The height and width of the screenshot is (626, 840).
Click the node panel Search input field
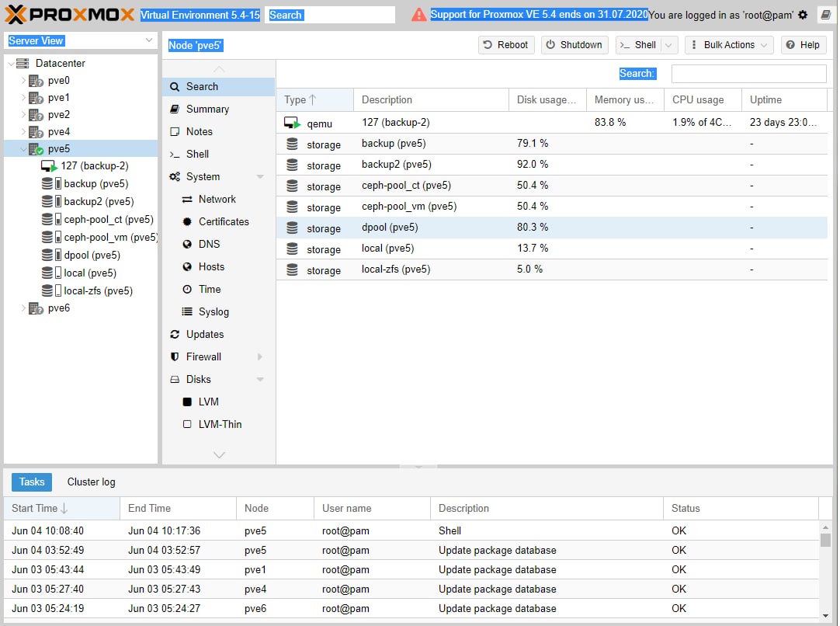749,74
